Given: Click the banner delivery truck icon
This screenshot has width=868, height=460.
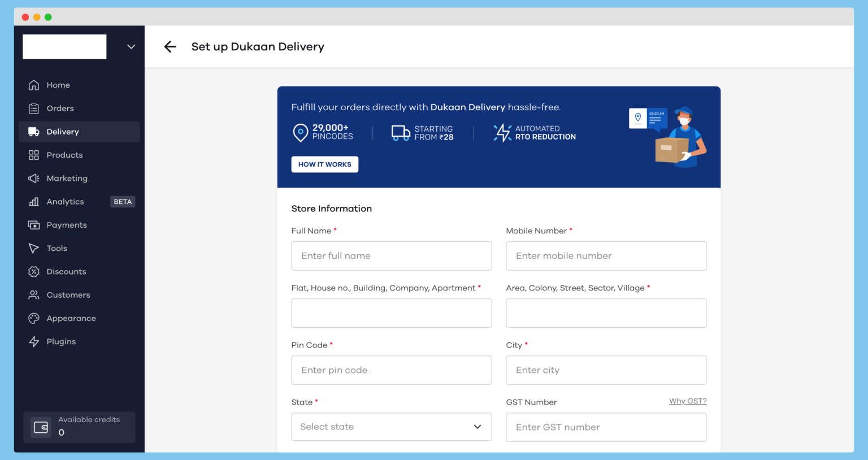Looking at the screenshot, I should [x=401, y=133].
